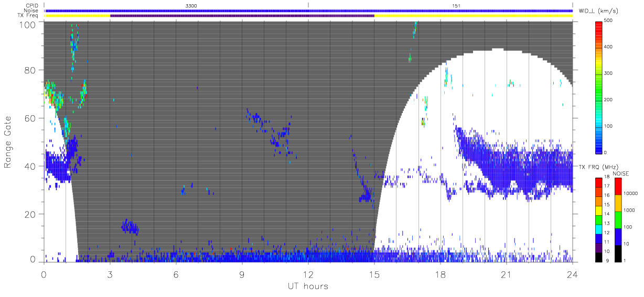
Task: Click the Noise row label at top left
Action: pyautogui.click(x=31, y=10)
